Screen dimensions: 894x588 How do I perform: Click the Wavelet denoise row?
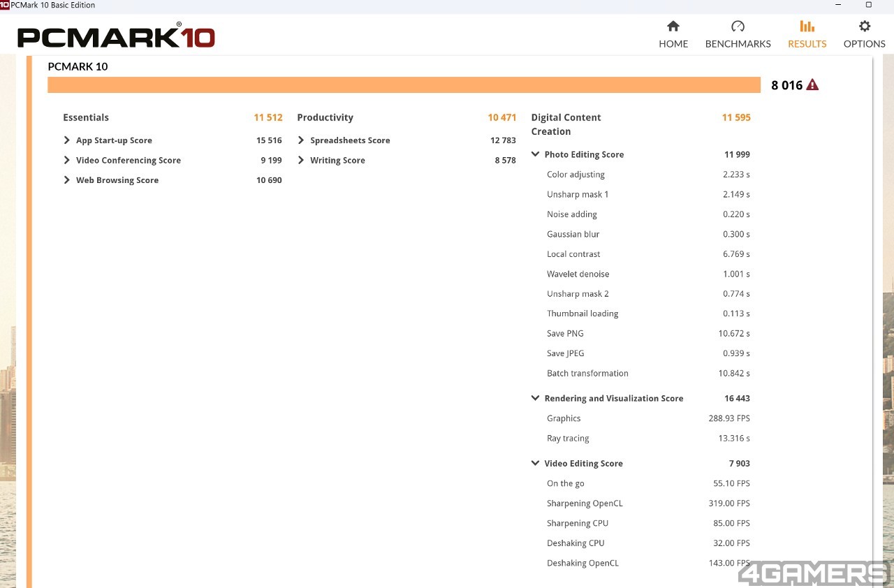pos(648,274)
